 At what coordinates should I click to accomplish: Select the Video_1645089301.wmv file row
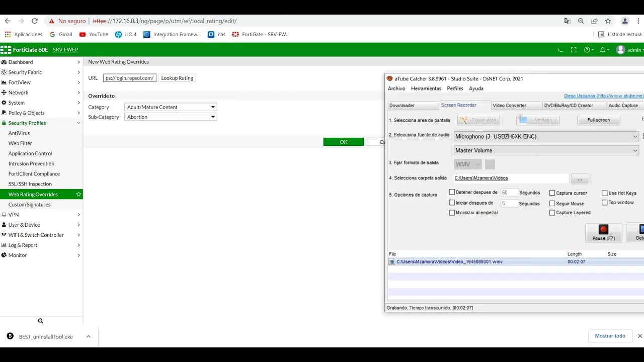[x=516, y=261]
